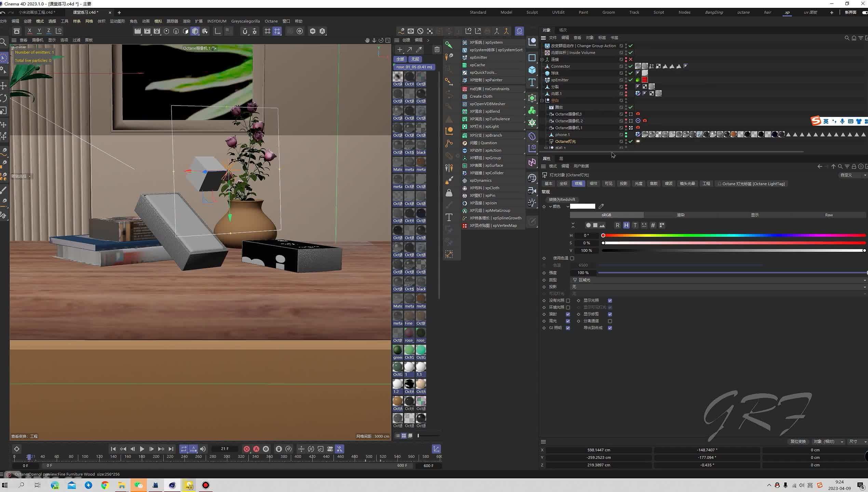Click the lock icon in attribute manager
The height and width of the screenshot is (492, 868).
point(854,166)
